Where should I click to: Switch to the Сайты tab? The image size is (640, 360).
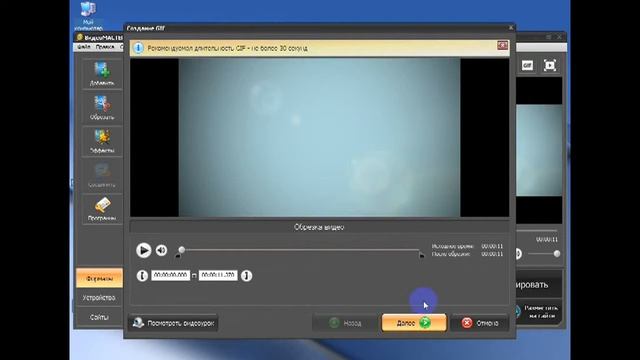click(x=99, y=317)
